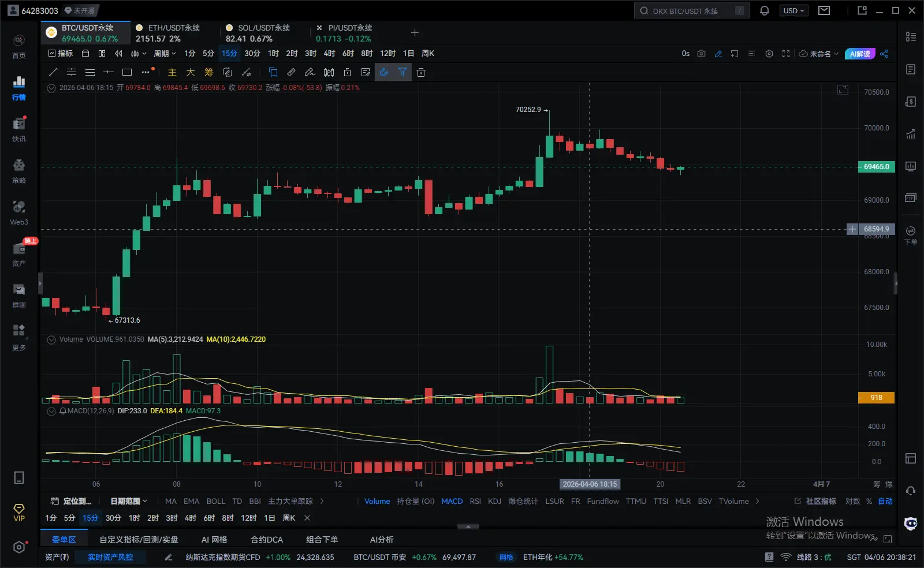
Task: Select the ruler measurement tool
Action: click(x=292, y=72)
